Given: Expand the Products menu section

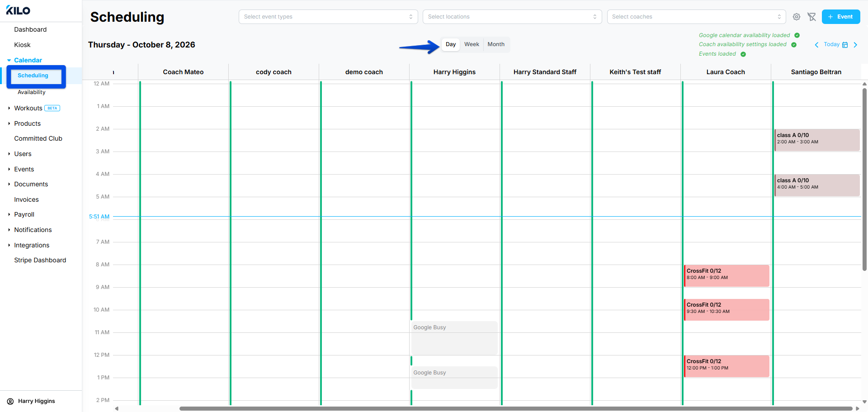Looking at the screenshot, I should click(9, 123).
